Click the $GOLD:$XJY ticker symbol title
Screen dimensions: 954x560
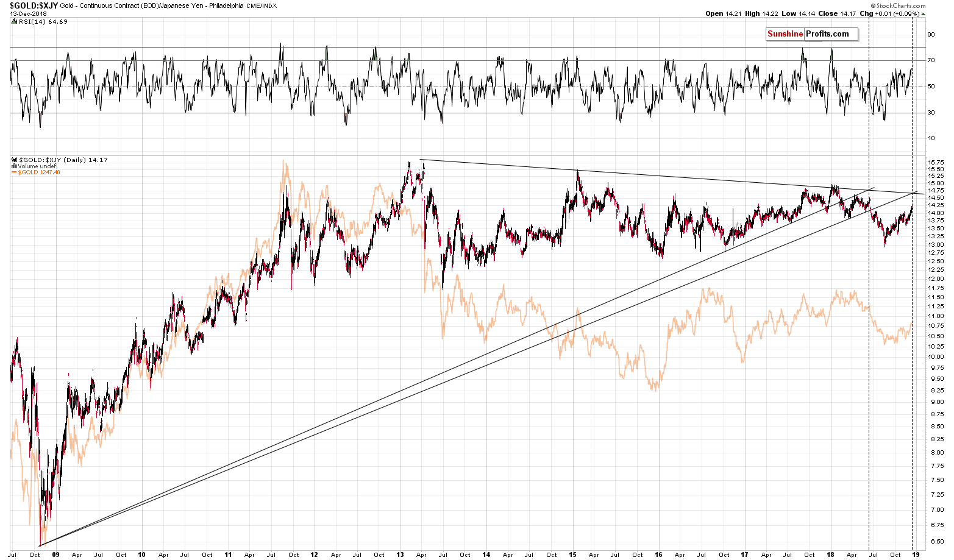pos(34,5)
